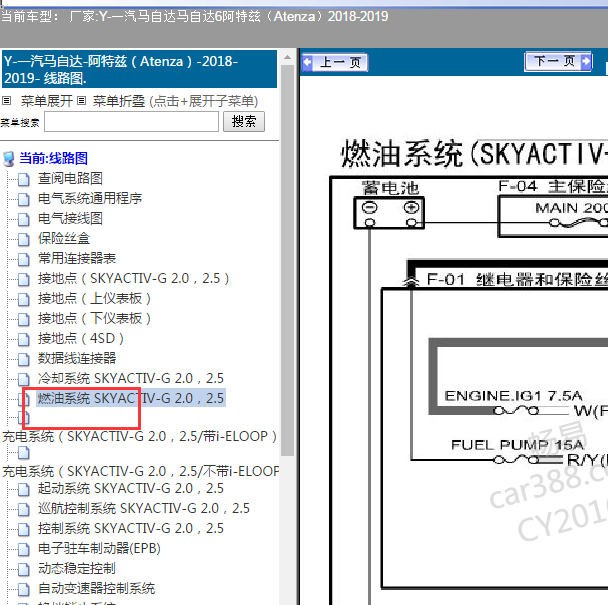608x605 pixels.
Task: Click page icon beside 接地点（SKYACTIV-G 2.0，2.5）
Action: pos(24,280)
